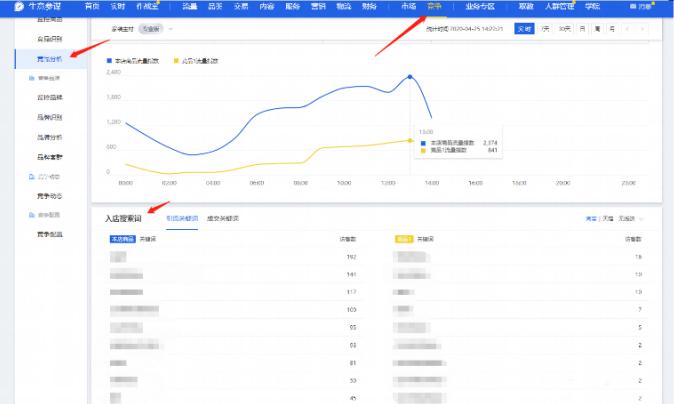Viewport: 674px width, 404px height.
Task: Open 品牌客群 in the sidebar
Action: (49, 157)
